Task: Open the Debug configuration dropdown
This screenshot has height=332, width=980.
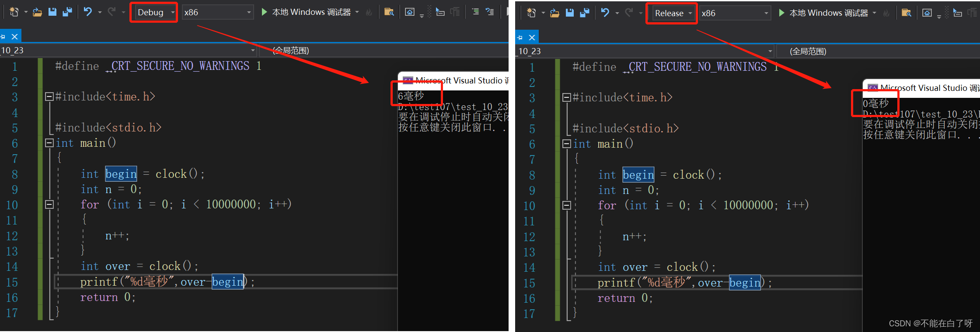Action: (x=155, y=12)
